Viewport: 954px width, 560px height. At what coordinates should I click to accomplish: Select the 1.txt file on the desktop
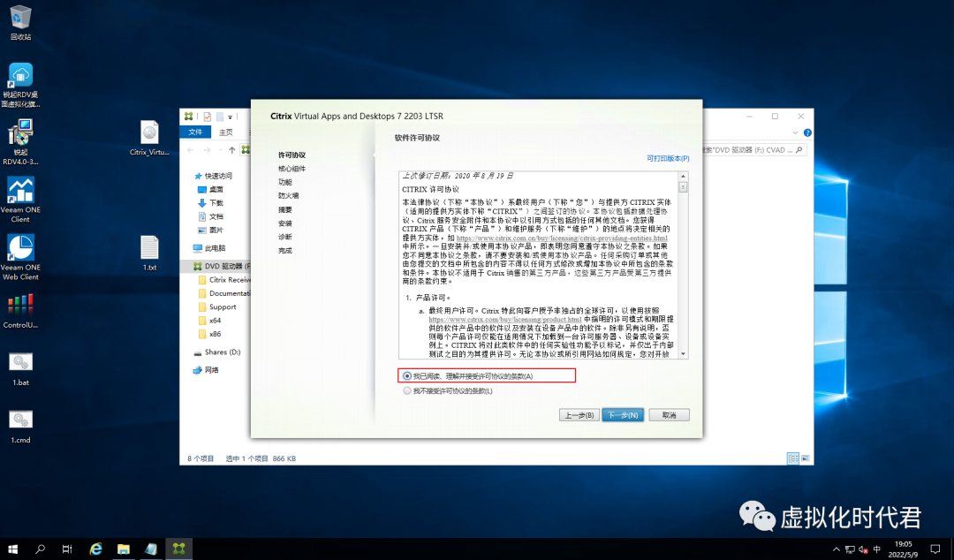pyautogui.click(x=149, y=254)
